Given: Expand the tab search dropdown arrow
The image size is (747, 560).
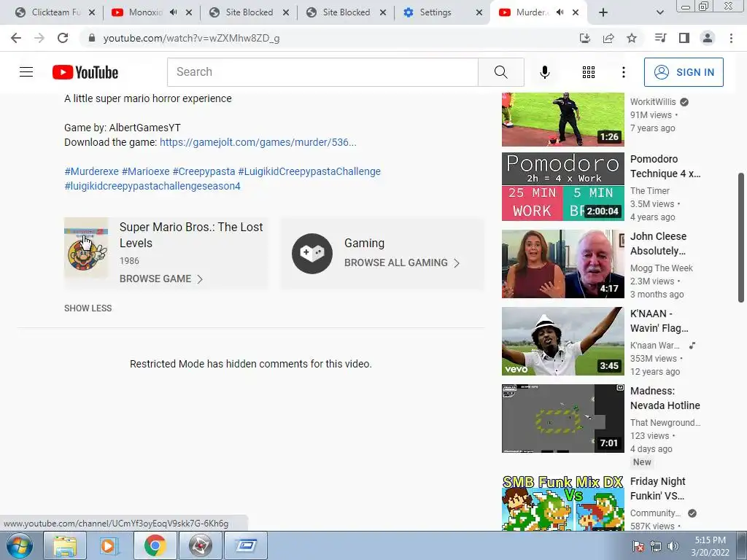Looking at the screenshot, I should (x=659, y=12).
